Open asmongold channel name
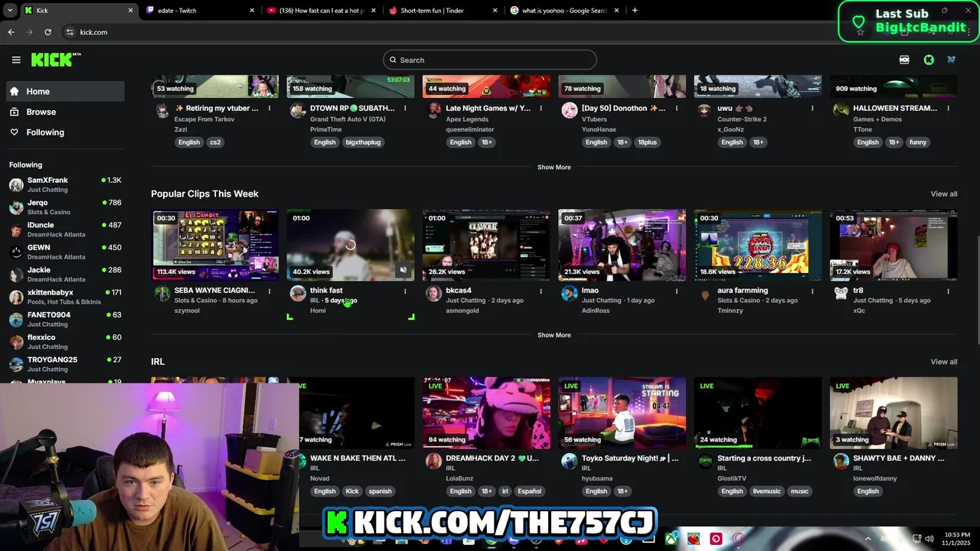The image size is (980, 551). pyautogui.click(x=462, y=311)
